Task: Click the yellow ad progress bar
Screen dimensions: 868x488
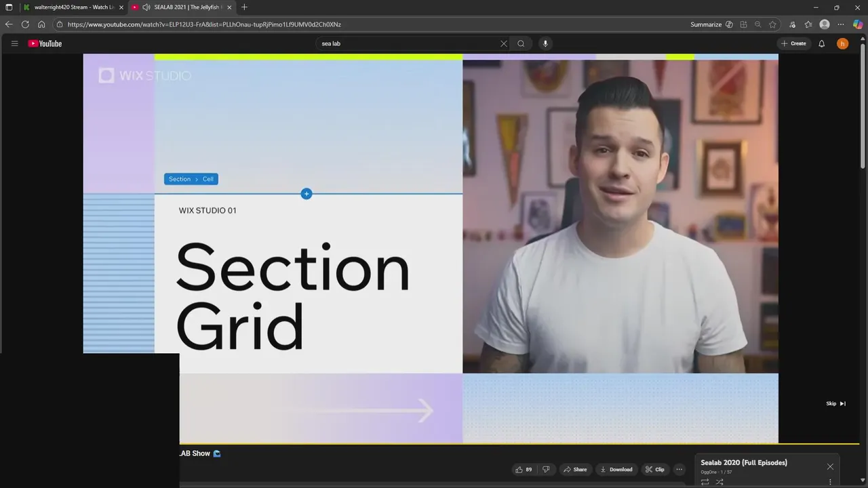Action: 519,444
